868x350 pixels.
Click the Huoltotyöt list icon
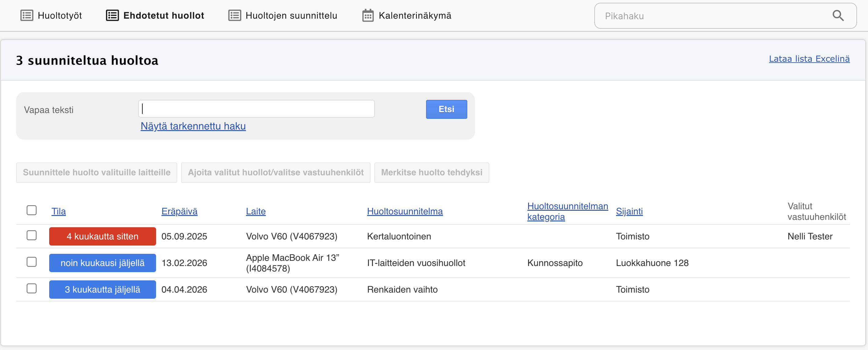pyautogui.click(x=27, y=16)
